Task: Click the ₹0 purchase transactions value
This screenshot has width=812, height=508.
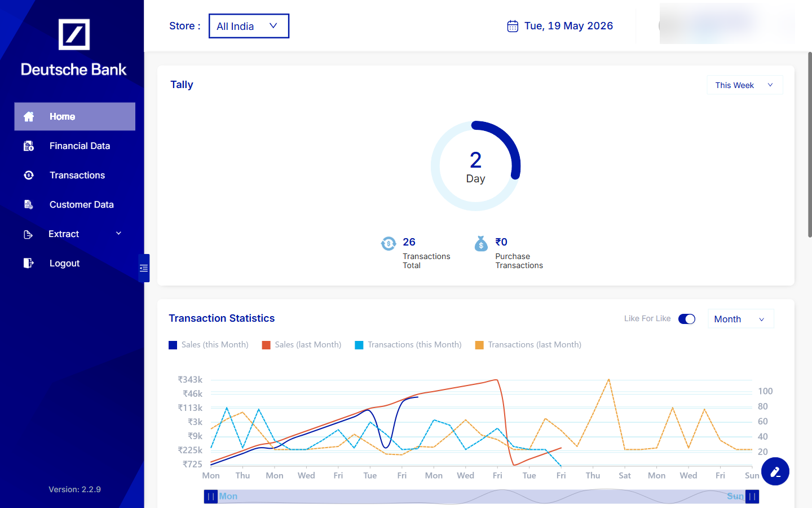Action: (501, 242)
